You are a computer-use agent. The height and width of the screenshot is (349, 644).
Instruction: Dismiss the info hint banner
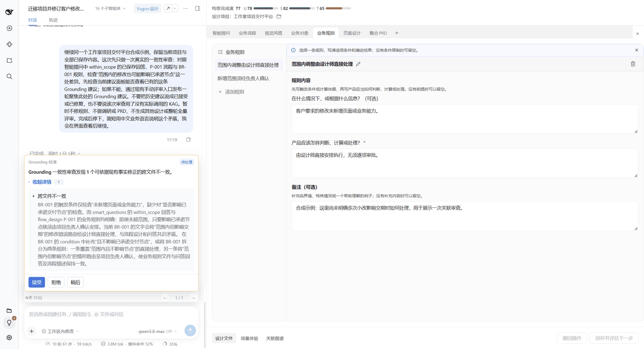tap(636, 50)
